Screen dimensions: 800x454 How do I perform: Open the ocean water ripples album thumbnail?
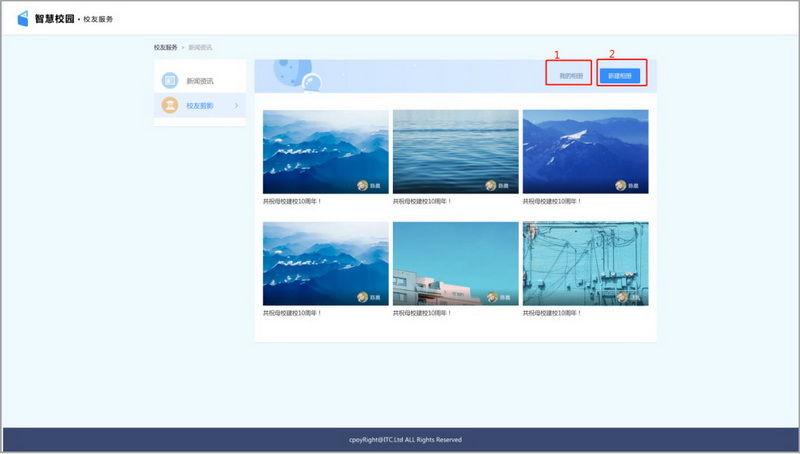(456, 152)
